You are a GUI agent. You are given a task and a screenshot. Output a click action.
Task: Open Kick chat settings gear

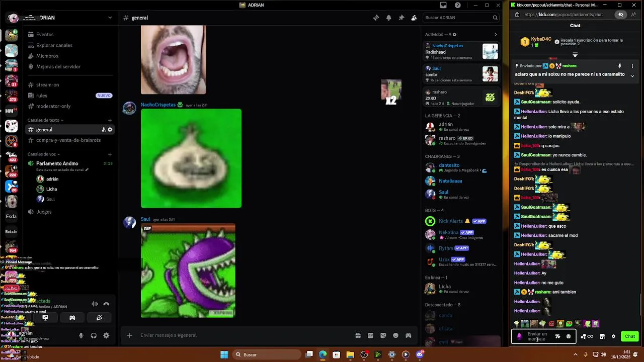pos(613,336)
